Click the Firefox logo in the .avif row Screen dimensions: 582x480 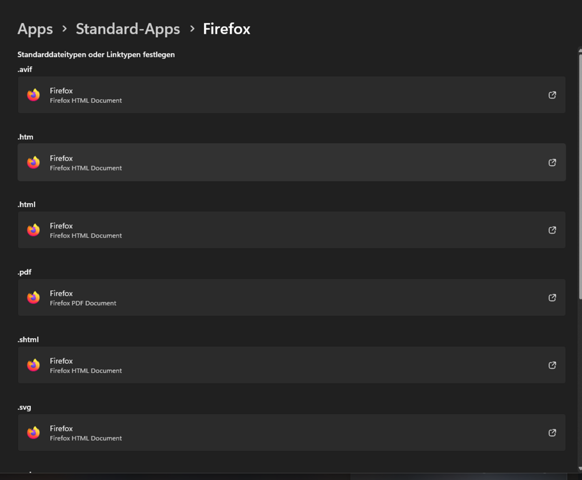point(33,95)
